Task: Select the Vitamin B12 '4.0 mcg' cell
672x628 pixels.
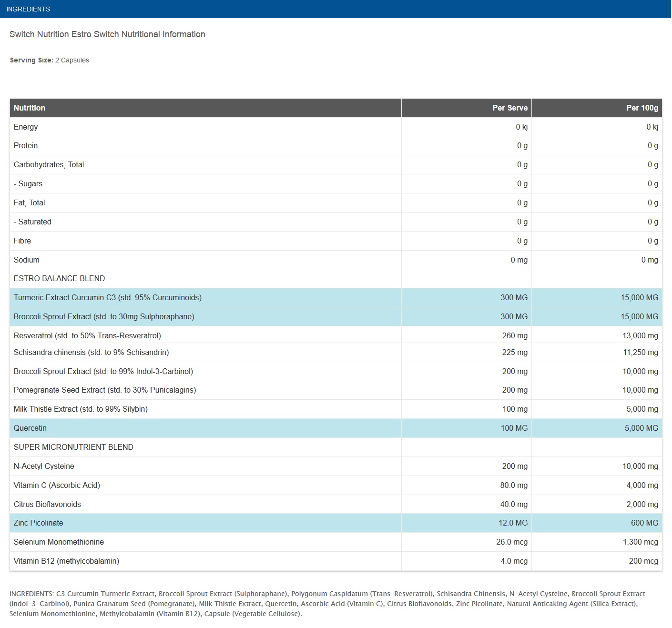Action: 467,561
